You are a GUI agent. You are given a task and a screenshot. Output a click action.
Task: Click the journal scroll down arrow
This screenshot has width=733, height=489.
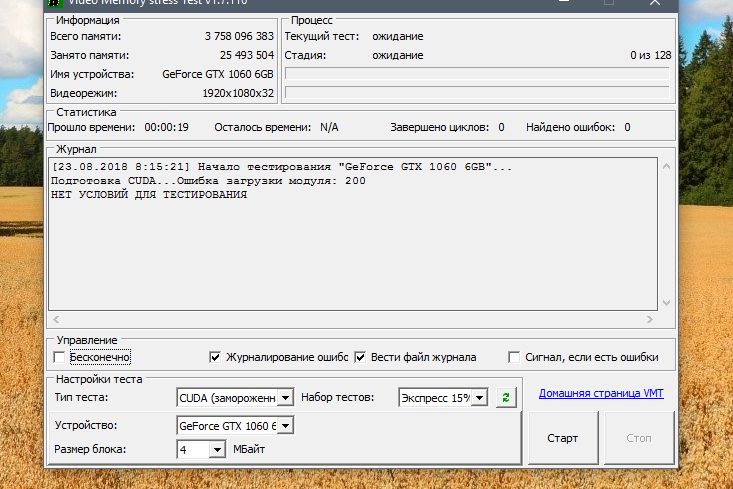[667, 303]
